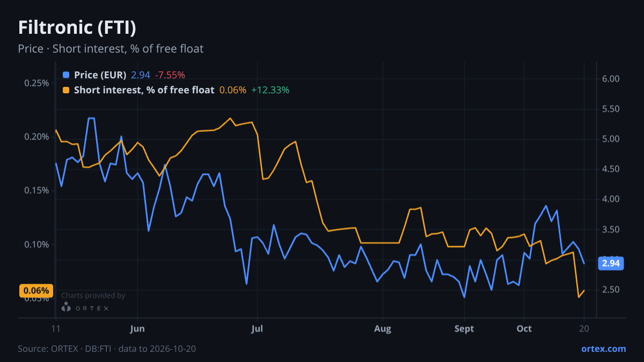The image size is (644, 362).
Task: Click the Oct label on the time axis
Action: (524, 329)
